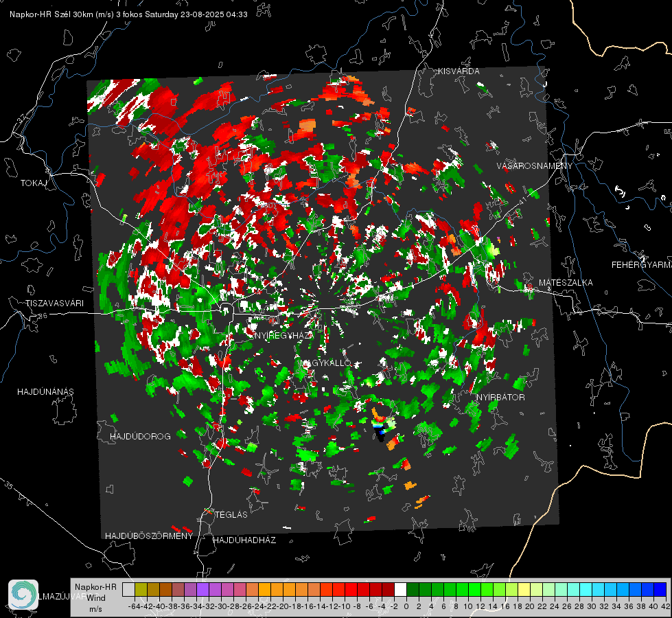
Task: Click the NYÍRBÁTOR label
Action: click(500, 398)
